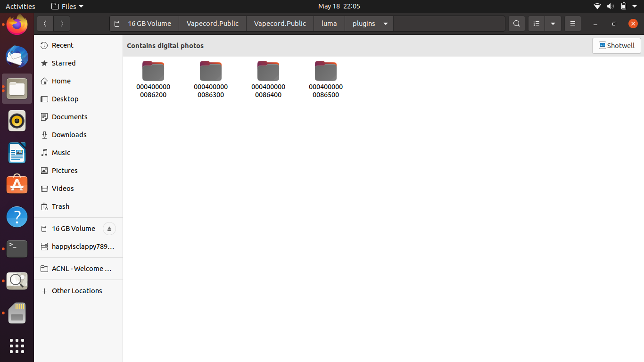Eject the 16 GB Volume from sidebar
The width and height of the screenshot is (644, 362).
tap(109, 229)
